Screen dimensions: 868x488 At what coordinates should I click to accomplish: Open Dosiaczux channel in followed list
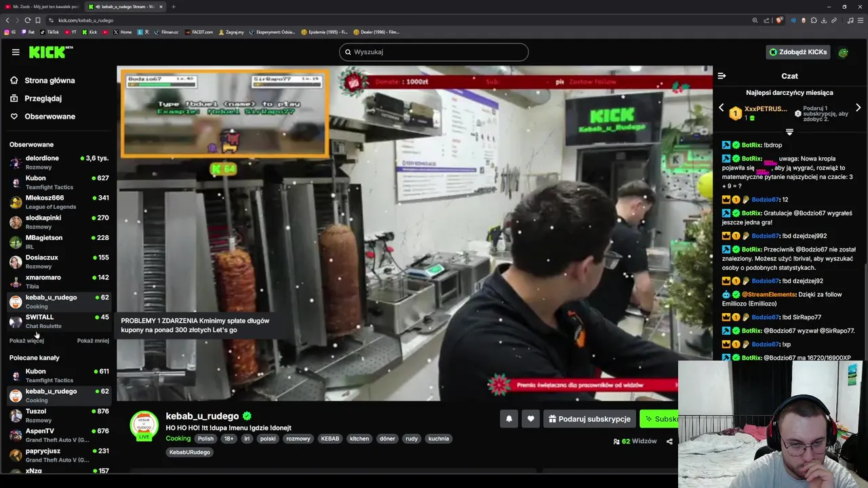click(59, 262)
